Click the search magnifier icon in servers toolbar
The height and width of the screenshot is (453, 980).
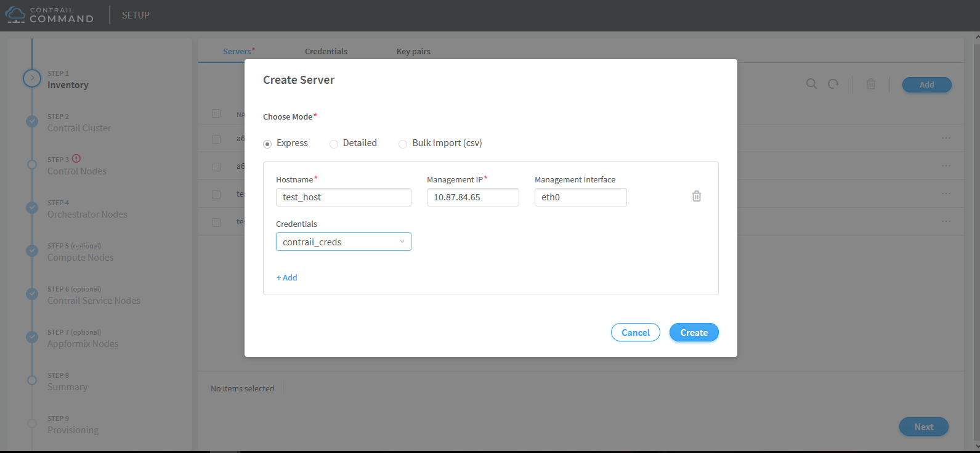(x=812, y=84)
